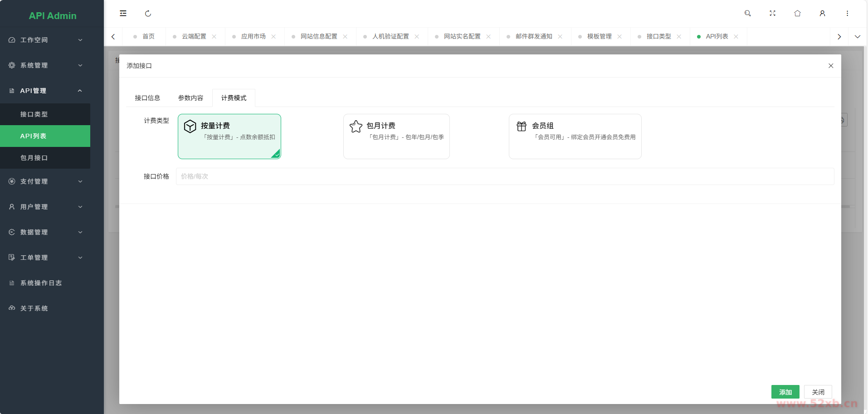Click the 关闭 button
The height and width of the screenshot is (414, 868).
(818, 392)
